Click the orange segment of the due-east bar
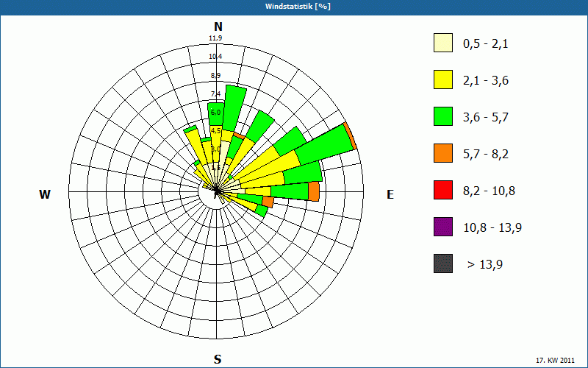The image size is (588, 368). [314, 191]
